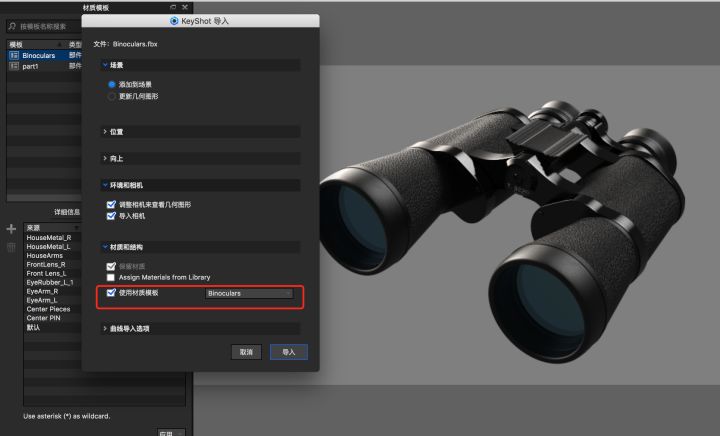Image resolution: width=720 pixels, height=436 pixels.
Task: Uncheck the use material template checkbox
Action: point(111,292)
